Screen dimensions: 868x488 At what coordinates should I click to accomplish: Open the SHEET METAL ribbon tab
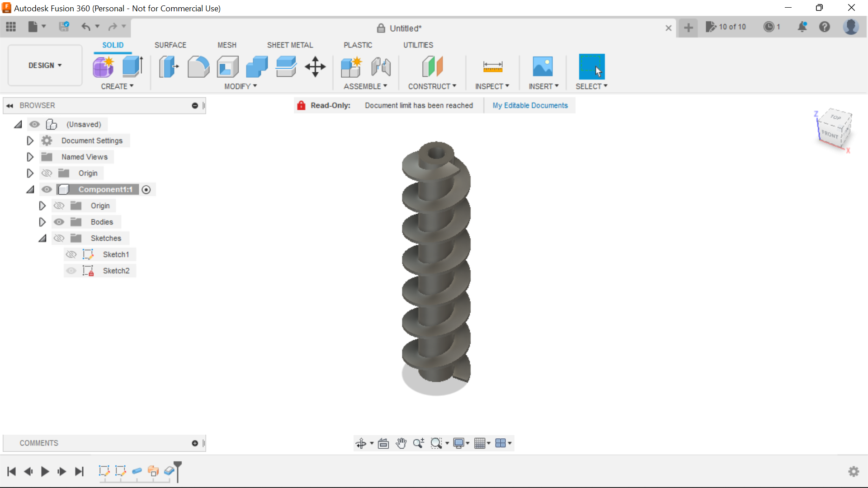tap(290, 45)
